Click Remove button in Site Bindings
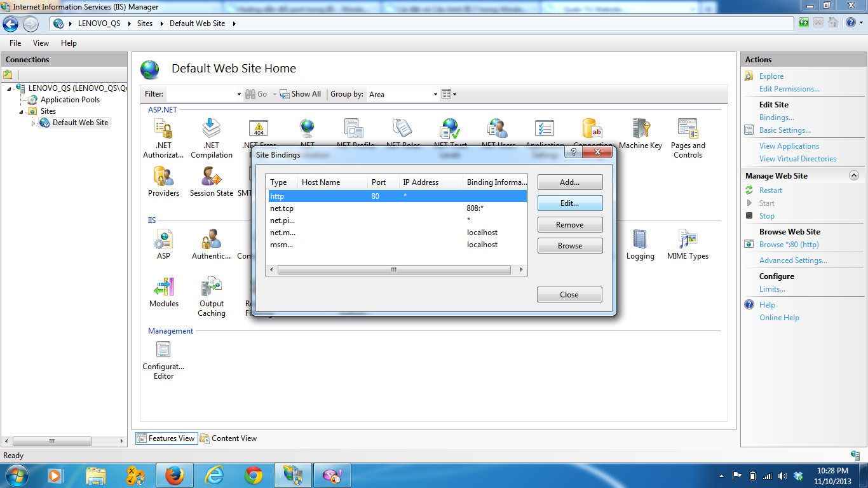 click(x=570, y=225)
